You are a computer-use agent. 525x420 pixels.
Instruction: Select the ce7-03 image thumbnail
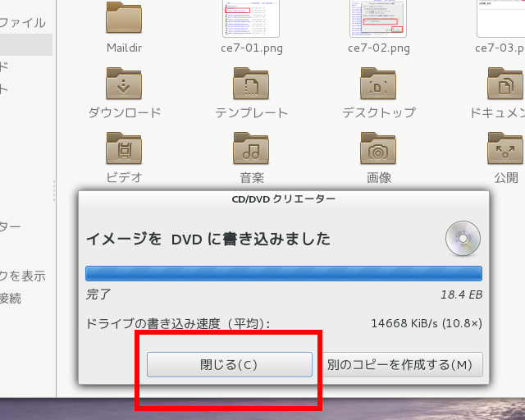coord(502,18)
